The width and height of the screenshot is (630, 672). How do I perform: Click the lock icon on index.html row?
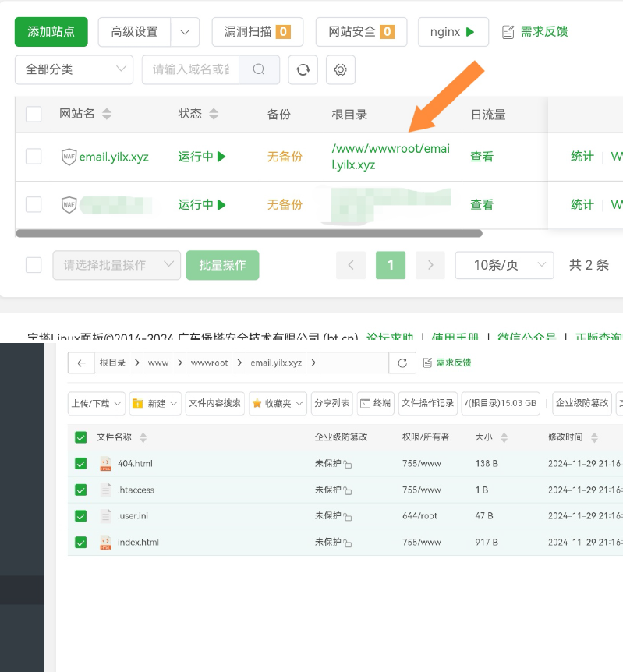coord(348,543)
